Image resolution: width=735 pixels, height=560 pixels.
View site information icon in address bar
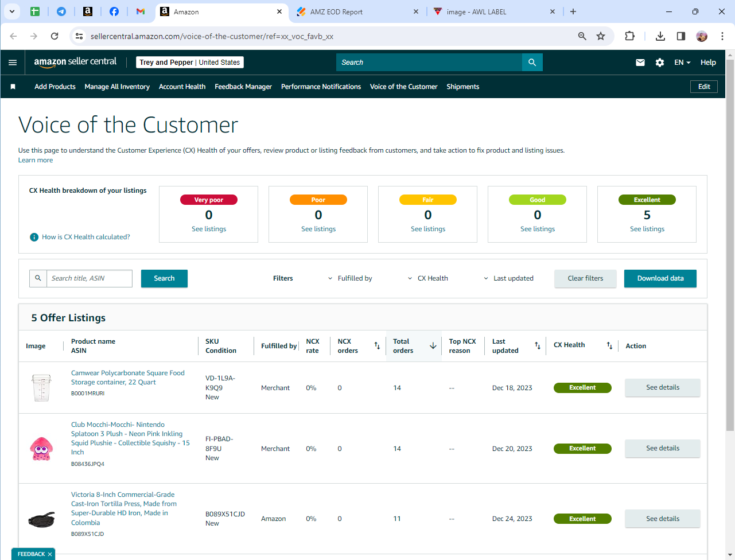(x=80, y=36)
